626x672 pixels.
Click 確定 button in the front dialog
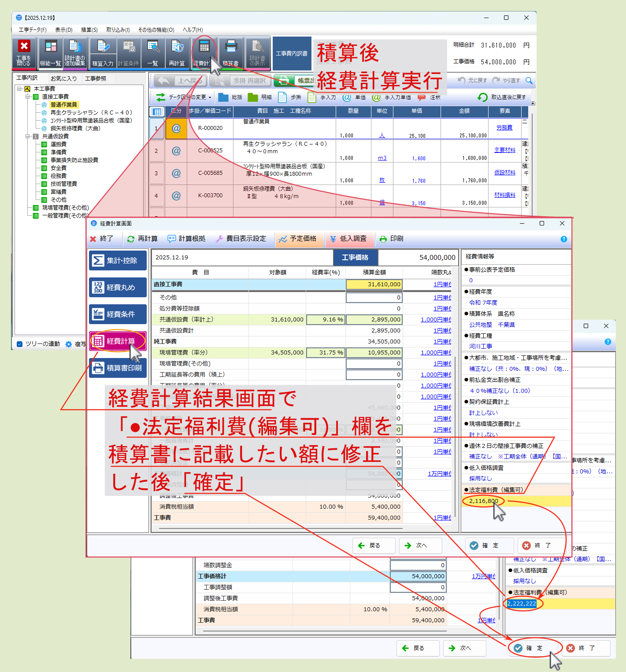point(489,545)
